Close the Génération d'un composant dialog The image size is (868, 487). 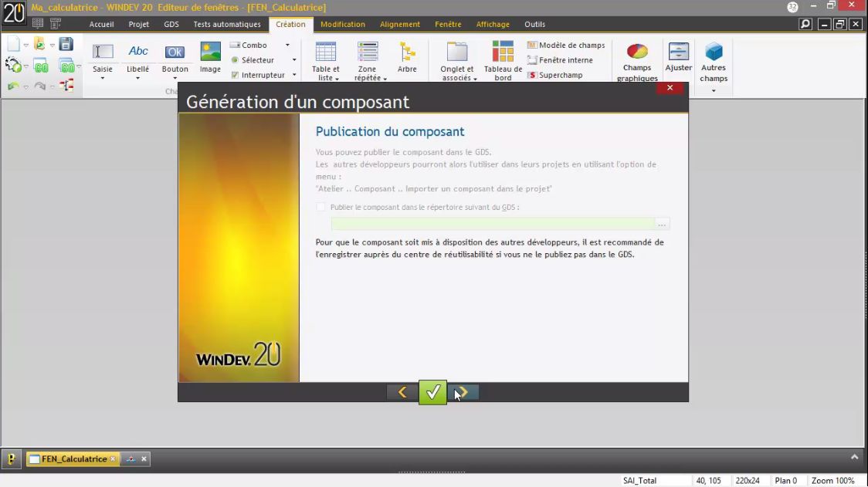coord(670,88)
